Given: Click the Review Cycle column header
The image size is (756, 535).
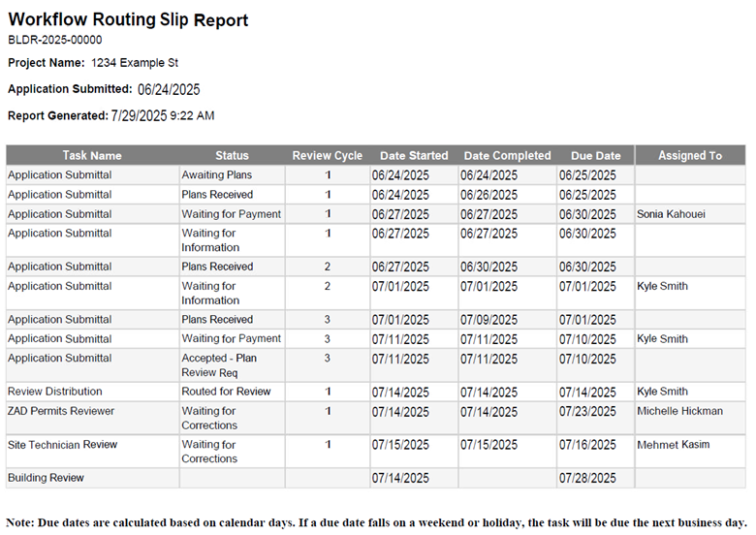Looking at the screenshot, I should click(328, 155).
